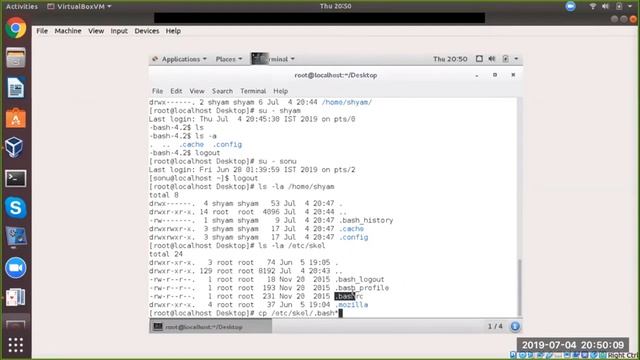Click the .bash_logout entry in listing
The image size is (640, 360).
click(360, 280)
